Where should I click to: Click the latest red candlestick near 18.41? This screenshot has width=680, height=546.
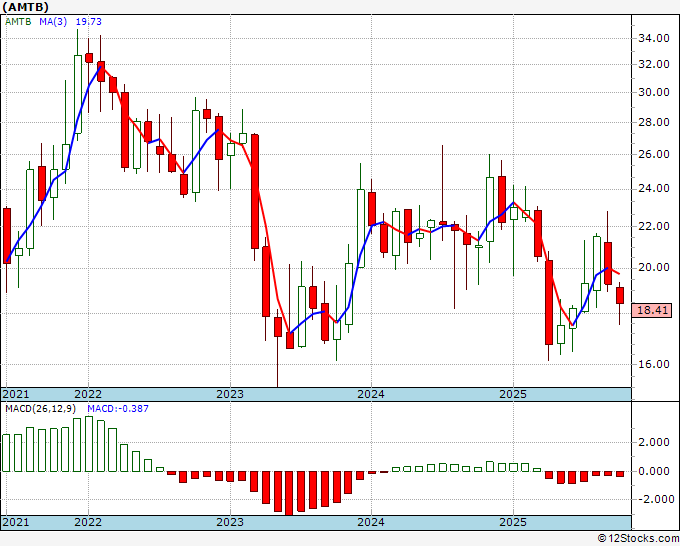(620, 295)
